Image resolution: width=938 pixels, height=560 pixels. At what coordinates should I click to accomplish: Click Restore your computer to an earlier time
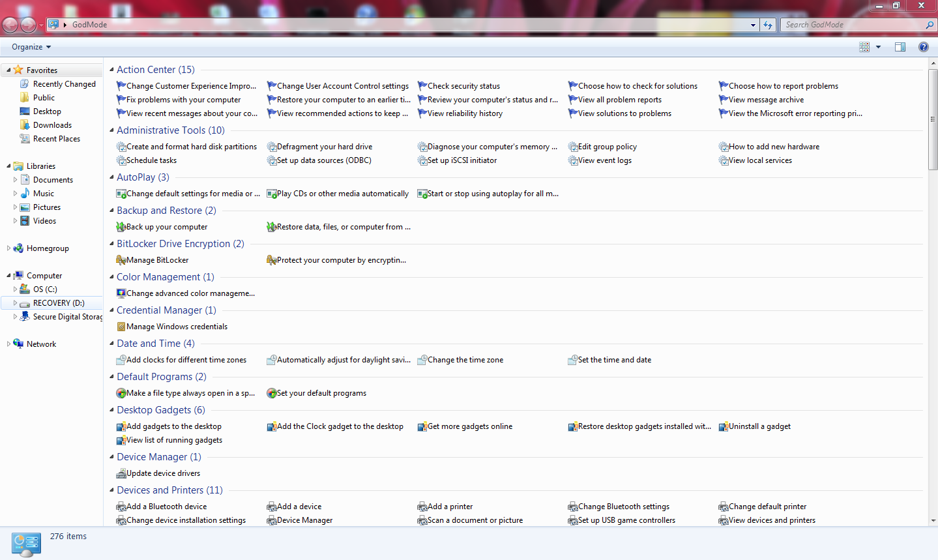tap(344, 100)
